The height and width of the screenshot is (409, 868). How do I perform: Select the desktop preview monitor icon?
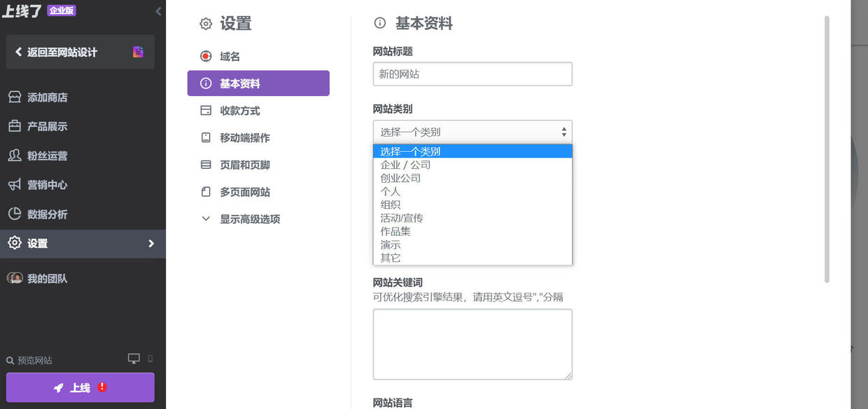pos(132,358)
